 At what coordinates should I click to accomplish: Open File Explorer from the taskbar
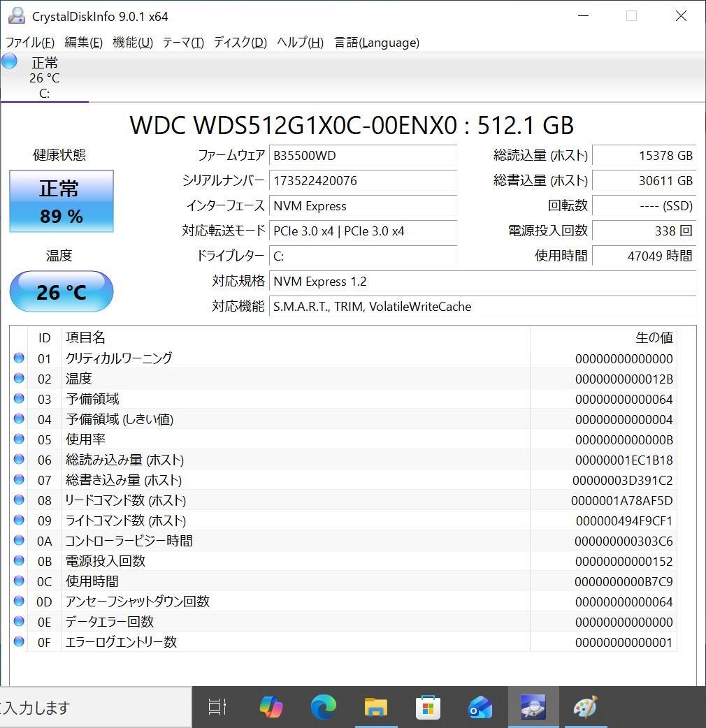(375, 707)
